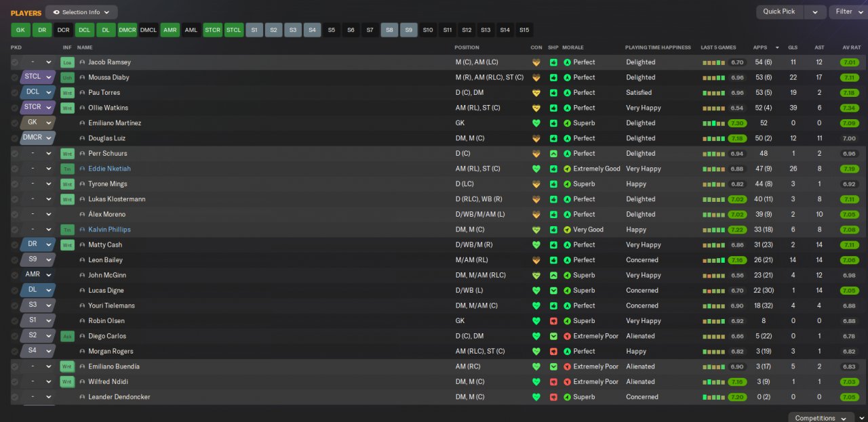Toggle selection tick for Wilfred Ndidi
The height and width of the screenshot is (422, 868).
coord(15,382)
